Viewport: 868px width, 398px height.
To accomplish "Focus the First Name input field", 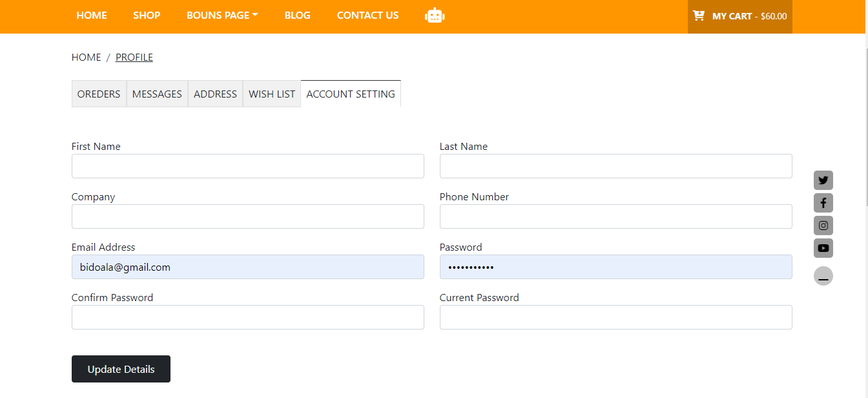I will 247,166.
